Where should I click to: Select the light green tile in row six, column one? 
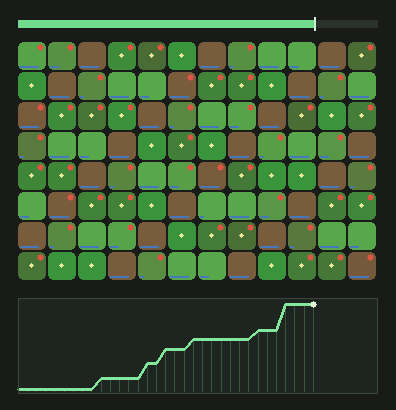tap(32, 206)
